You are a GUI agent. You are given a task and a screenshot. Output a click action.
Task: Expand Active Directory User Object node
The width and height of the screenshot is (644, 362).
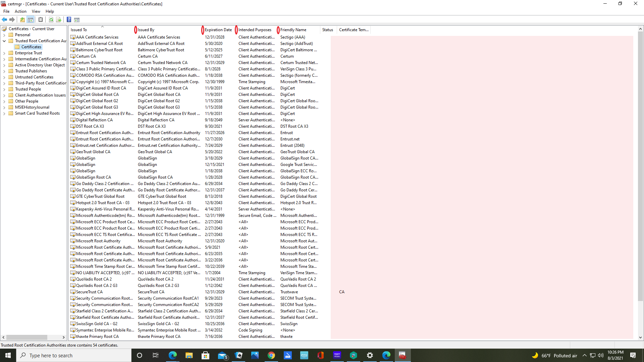(x=4, y=65)
